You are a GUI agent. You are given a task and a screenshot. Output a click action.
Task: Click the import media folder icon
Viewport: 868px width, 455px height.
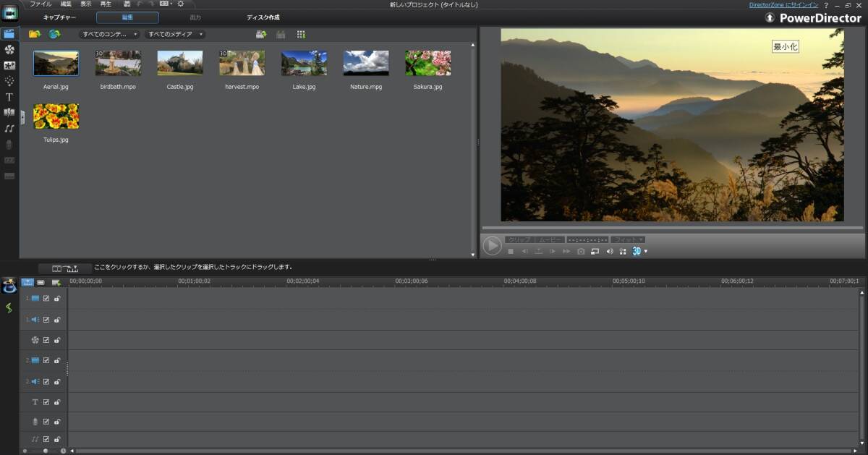[x=34, y=34]
